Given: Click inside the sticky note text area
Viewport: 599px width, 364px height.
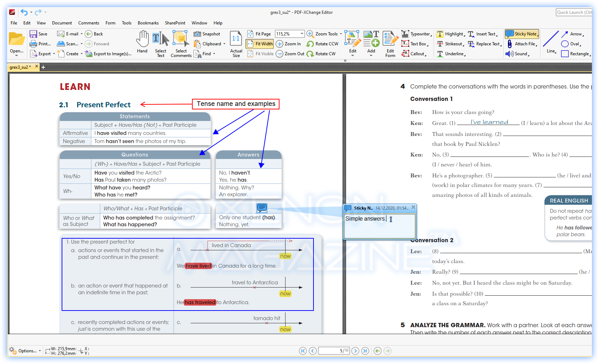Looking at the screenshot, I should [x=380, y=226].
